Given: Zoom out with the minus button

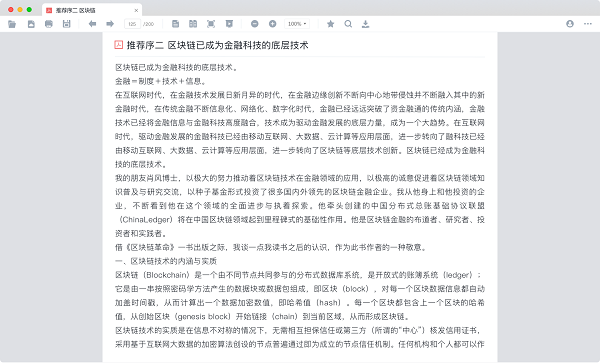Looking at the screenshot, I should point(254,24).
